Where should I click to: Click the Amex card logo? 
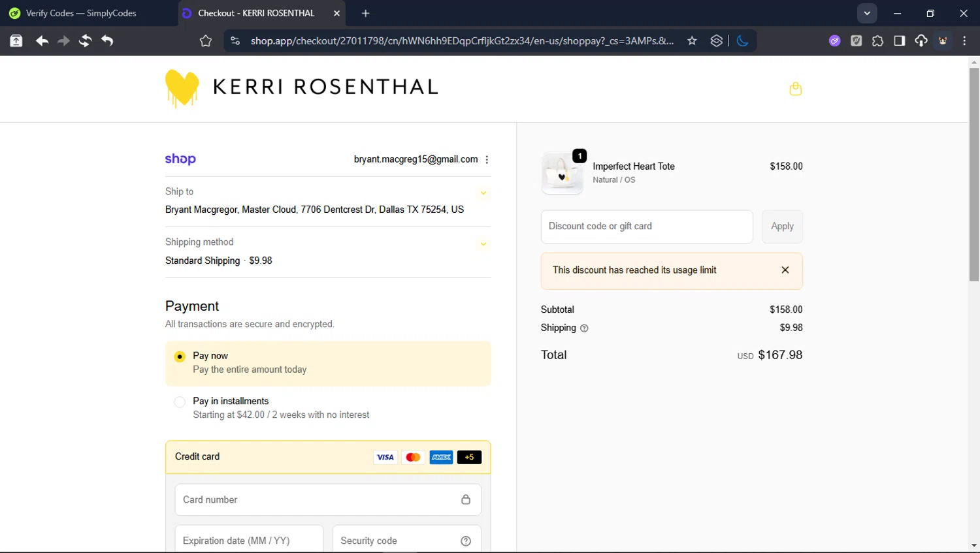click(441, 457)
